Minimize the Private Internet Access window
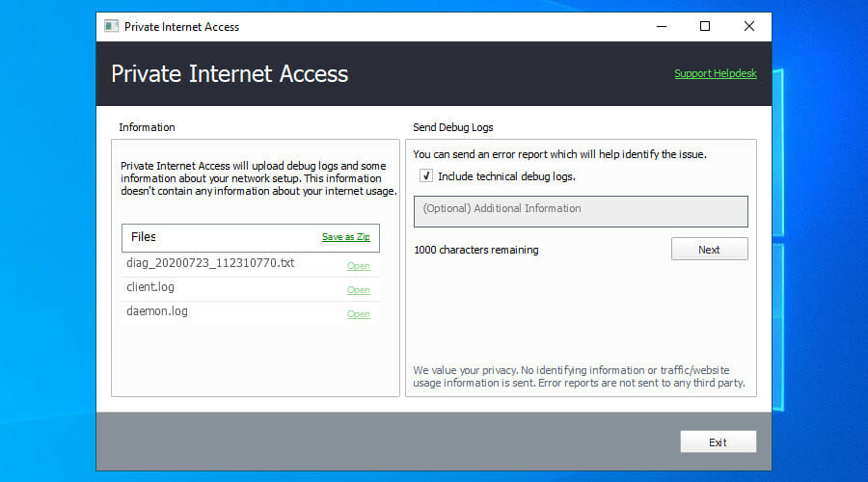868x482 pixels. (x=662, y=26)
